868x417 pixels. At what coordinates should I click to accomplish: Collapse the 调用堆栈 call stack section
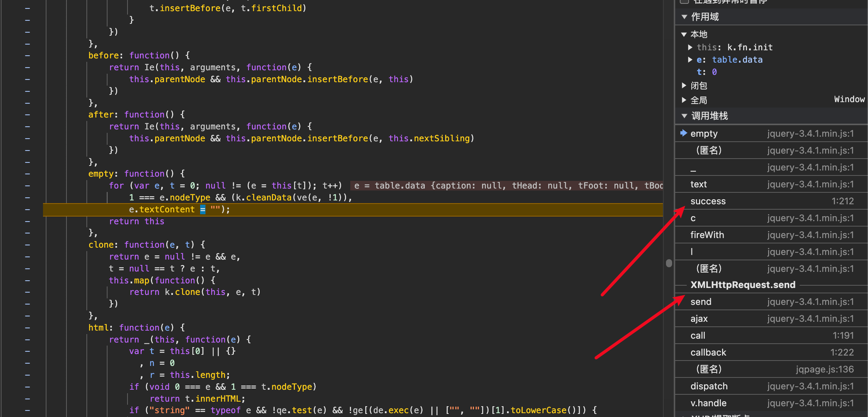tap(684, 116)
